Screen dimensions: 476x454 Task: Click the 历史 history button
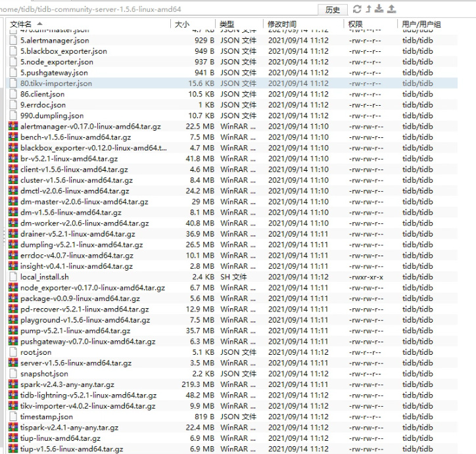(333, 10)
